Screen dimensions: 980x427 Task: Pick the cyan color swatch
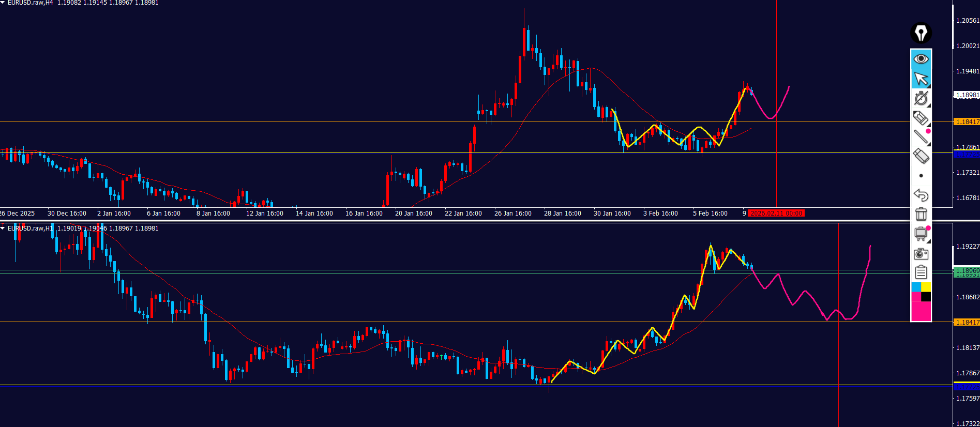[x=916, y=287]
